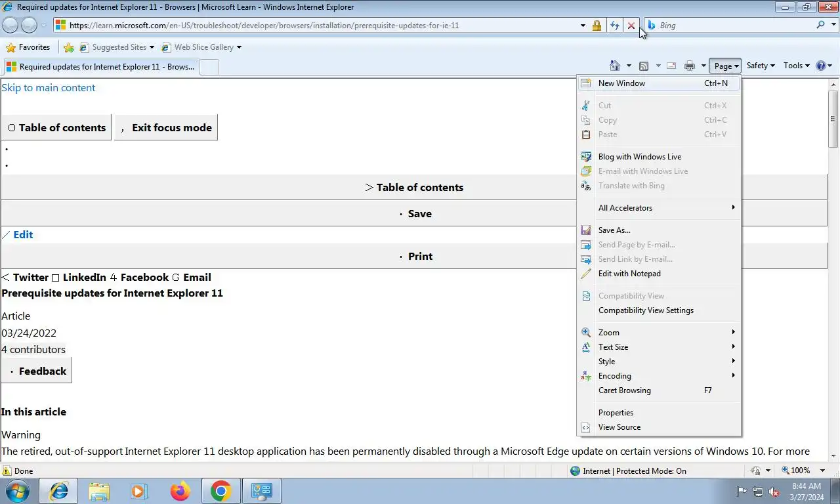Viewport: 840px width, 504px height.
Task: Click the Action Center flag tray icon
Action: pos(742,491)
